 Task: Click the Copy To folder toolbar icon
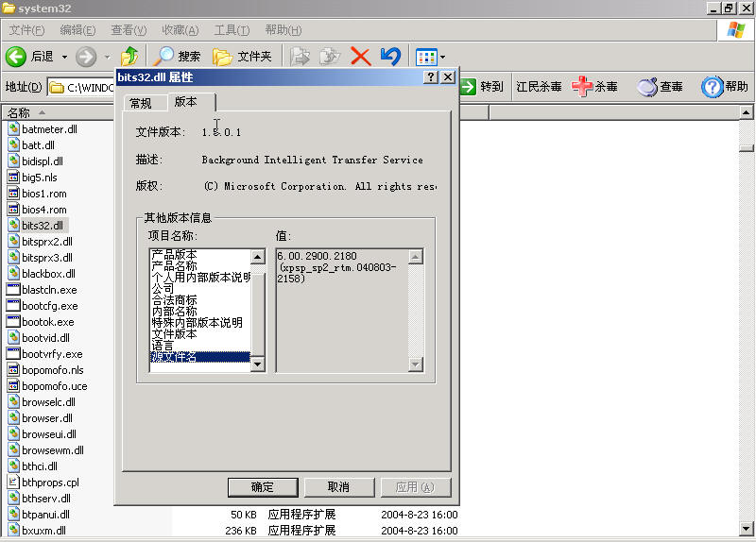tap(330, 57)
